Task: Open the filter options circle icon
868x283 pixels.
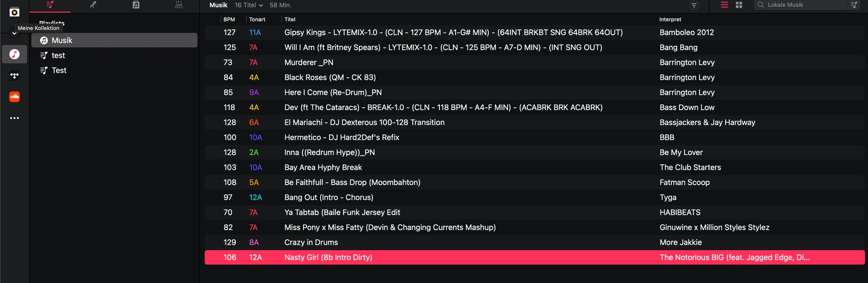Action: pyautogui.click(x=693, y=5)
